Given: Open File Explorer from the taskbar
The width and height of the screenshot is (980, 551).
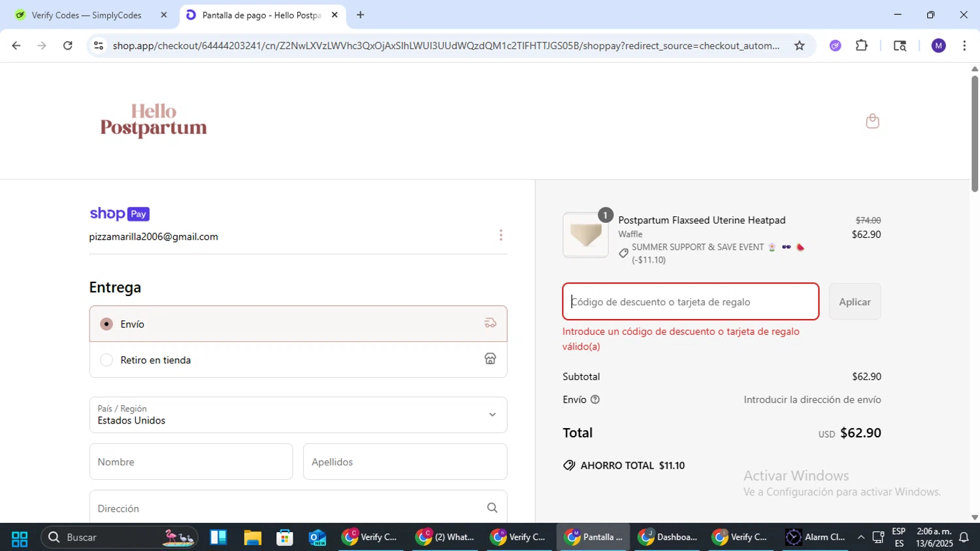Looking at the screenshot, I should pos(252,537).
